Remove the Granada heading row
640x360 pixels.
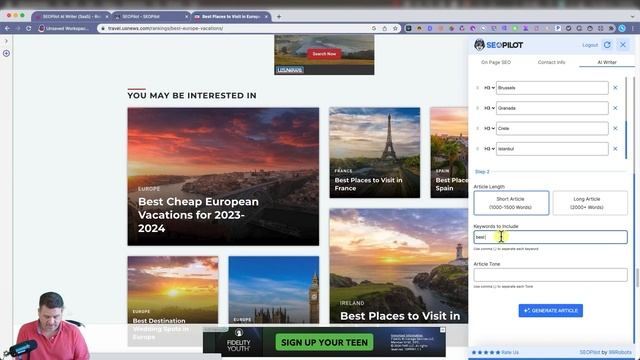(615, 108)
